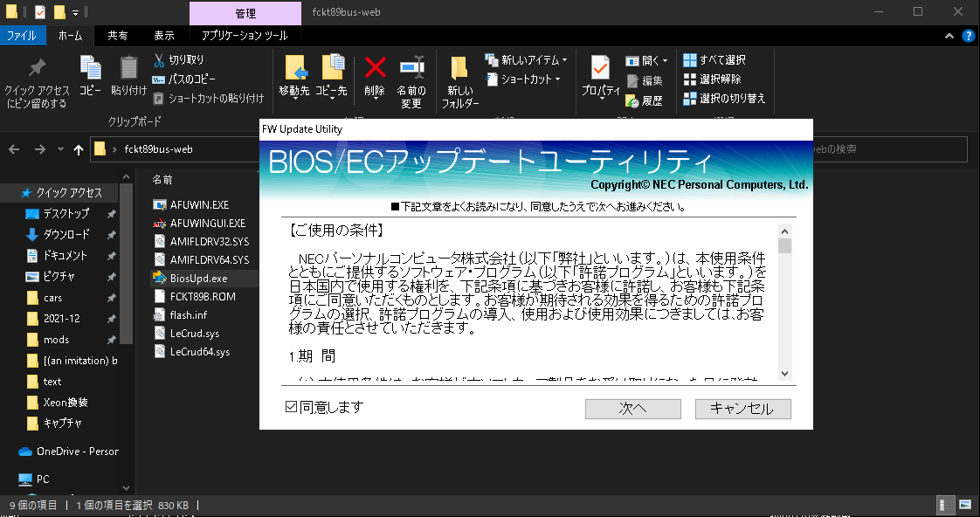Open the New item dropdown
The image size is (980, 517).
pos(526,60)
